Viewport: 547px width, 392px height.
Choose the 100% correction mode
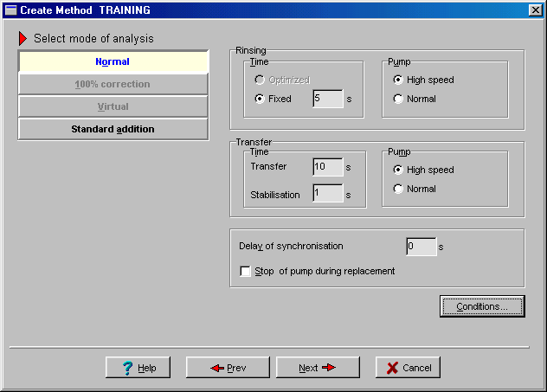(x=113, y=84)
